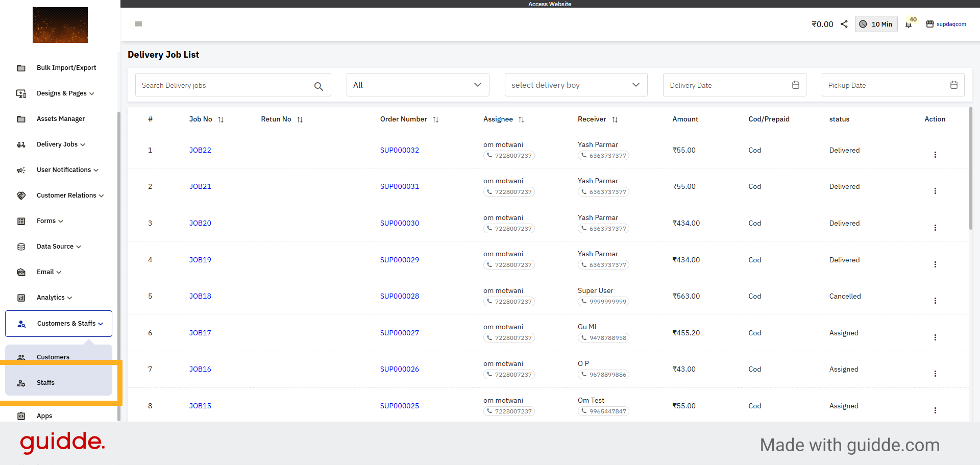Open order SUP000032

pos(400,150)
